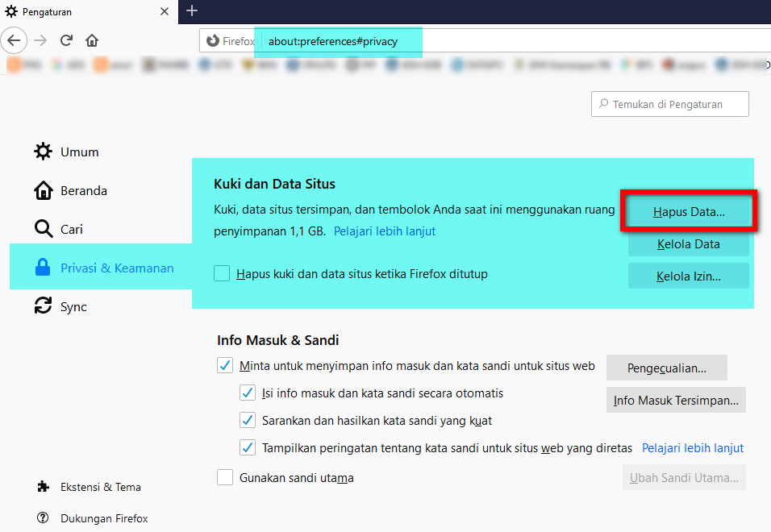Open the Cari settings category
This screenshot has width=771, height=532.
(59, 229)
